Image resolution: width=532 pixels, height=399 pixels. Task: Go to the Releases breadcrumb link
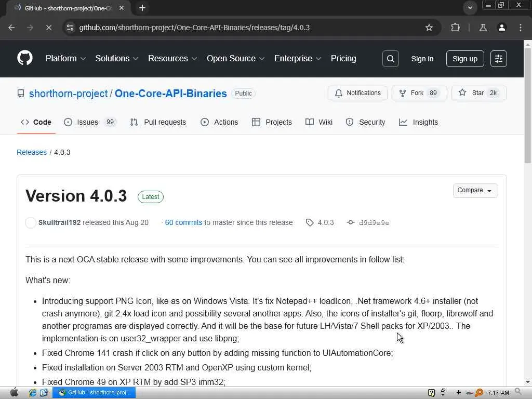pyautogui.click(x=32, y=152)
